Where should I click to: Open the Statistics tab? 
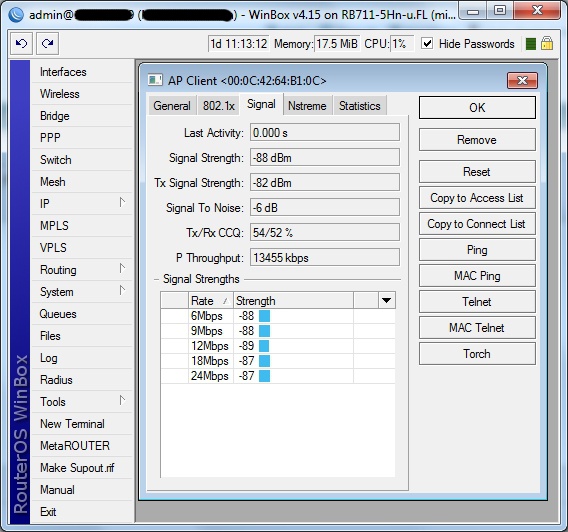tap(360, 106)
